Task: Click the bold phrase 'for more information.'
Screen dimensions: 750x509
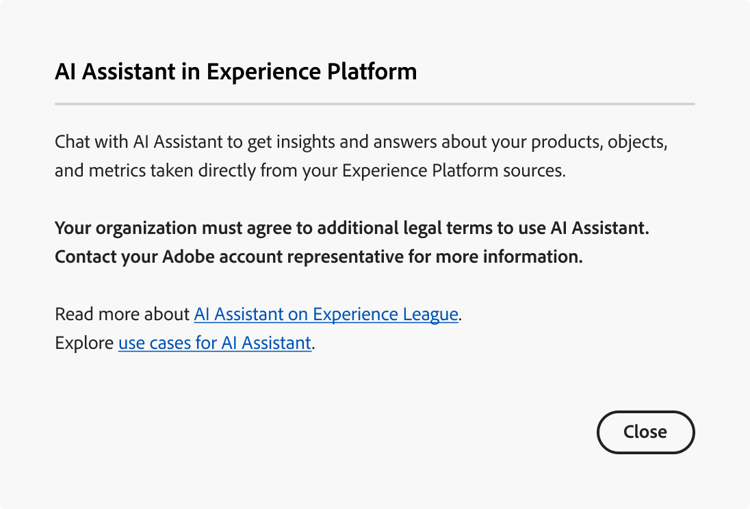Action: (493, 256)
